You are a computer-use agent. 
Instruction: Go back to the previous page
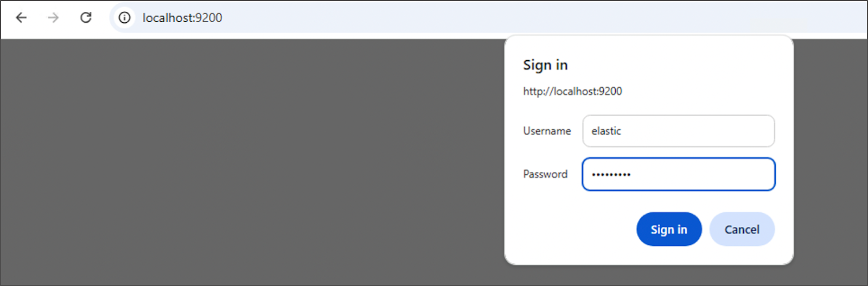(x=21, y=18)
